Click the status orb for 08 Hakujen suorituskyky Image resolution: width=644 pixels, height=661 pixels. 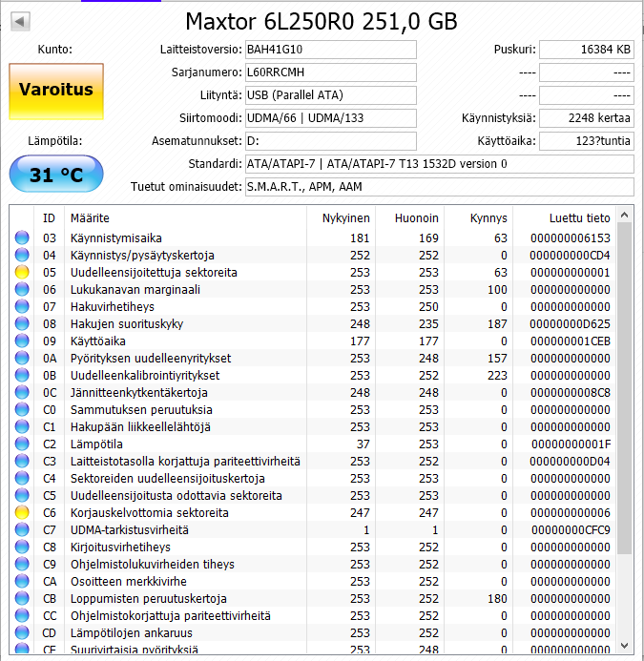tap(22, 323)
